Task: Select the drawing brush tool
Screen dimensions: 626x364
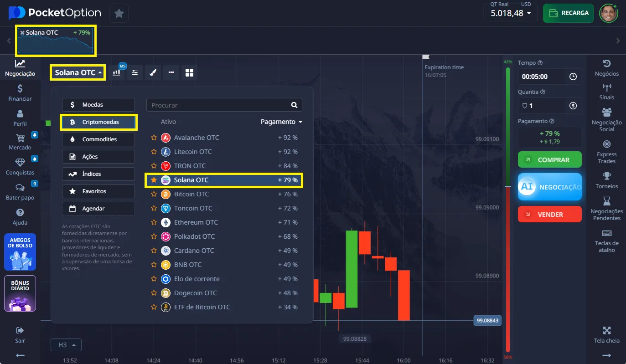Action: pos(153,72)
